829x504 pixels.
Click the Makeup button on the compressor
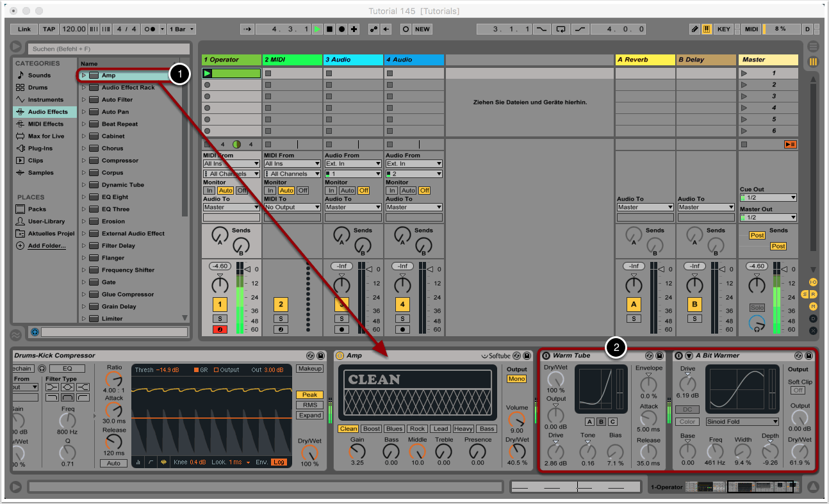pyautogui.click(x=310, y=369)
